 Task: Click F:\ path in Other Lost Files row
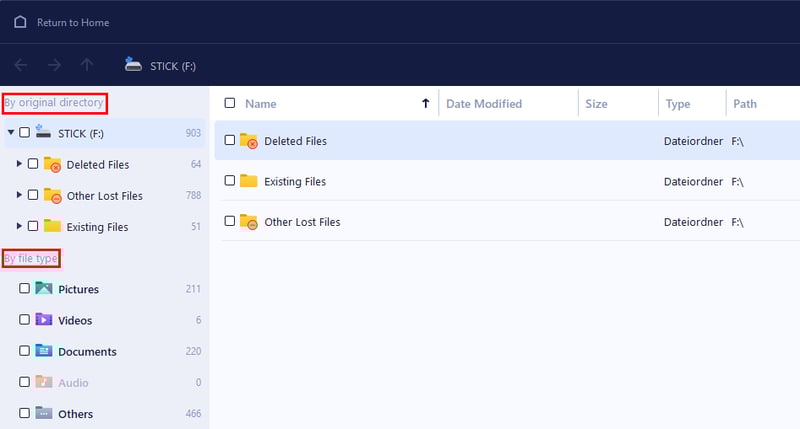click(x=737, y=222)
